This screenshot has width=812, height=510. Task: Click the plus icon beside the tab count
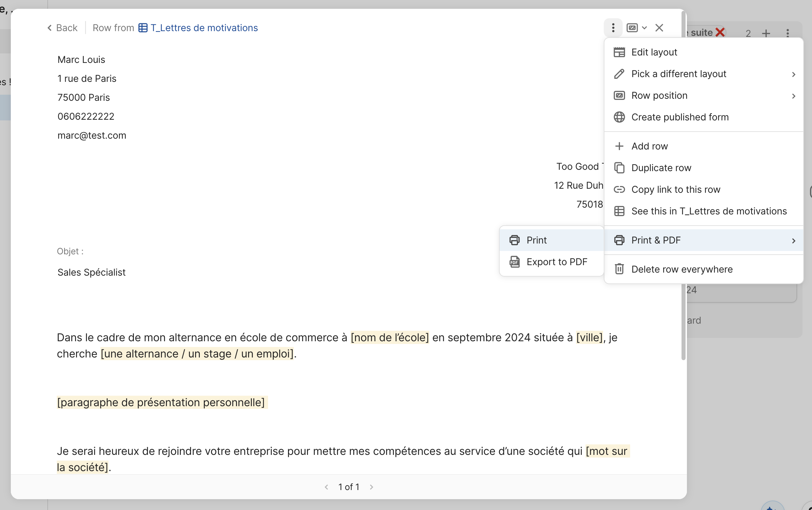point(766,33)
